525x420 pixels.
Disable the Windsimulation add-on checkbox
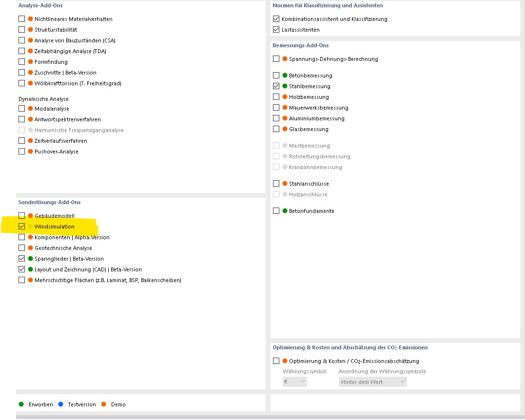pyautogui.click(x=21, y=227)
